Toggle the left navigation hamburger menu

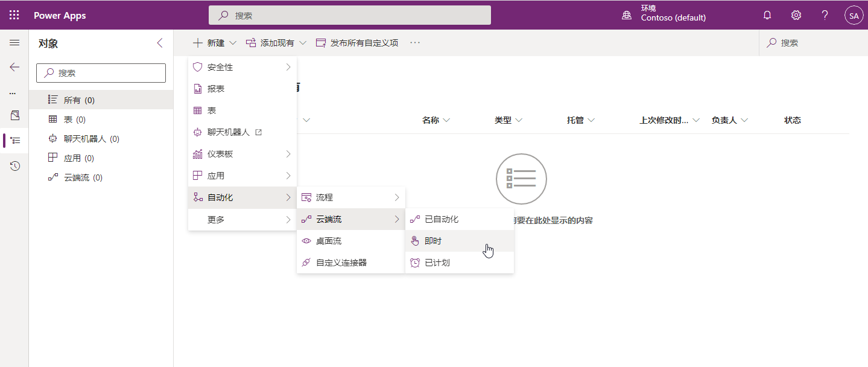coord(14,43)
